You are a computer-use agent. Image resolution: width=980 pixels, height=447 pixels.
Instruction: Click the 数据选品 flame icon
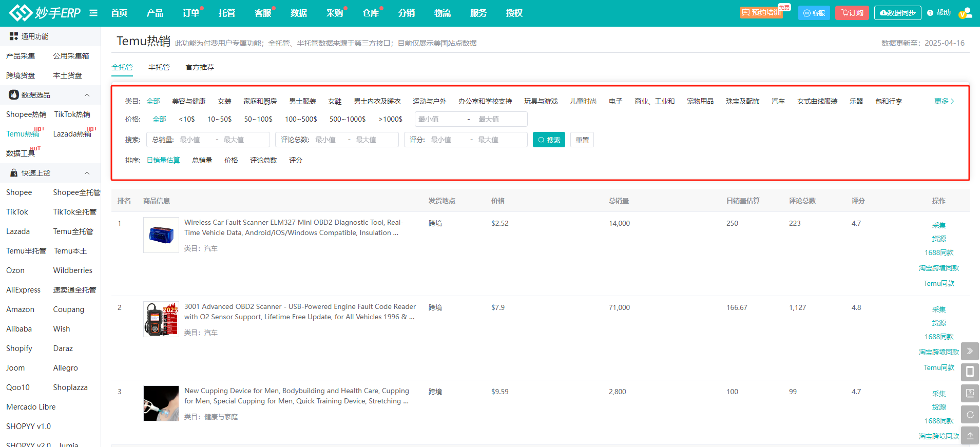click(14, 95)
